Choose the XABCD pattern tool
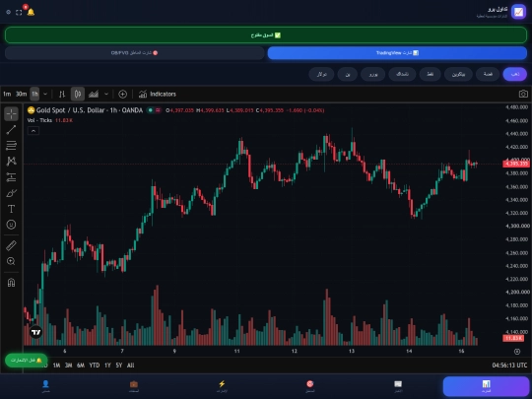 coord(11,162)
